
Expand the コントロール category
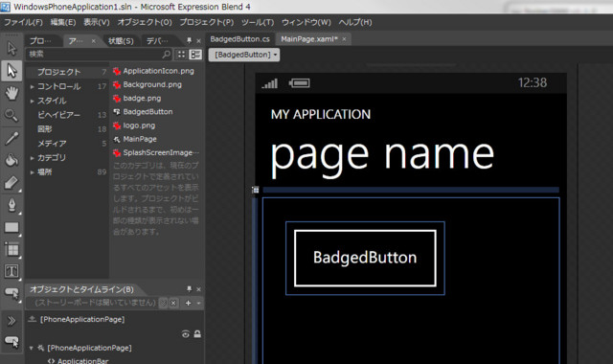pos(33,87)
